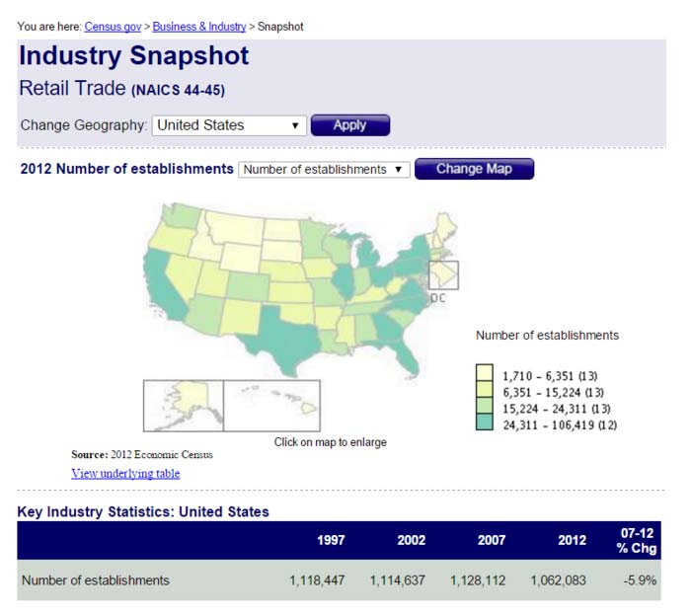Open the Number of establishments dropdown
This screenshot has height=616, width=691.
tap(324, 170)
